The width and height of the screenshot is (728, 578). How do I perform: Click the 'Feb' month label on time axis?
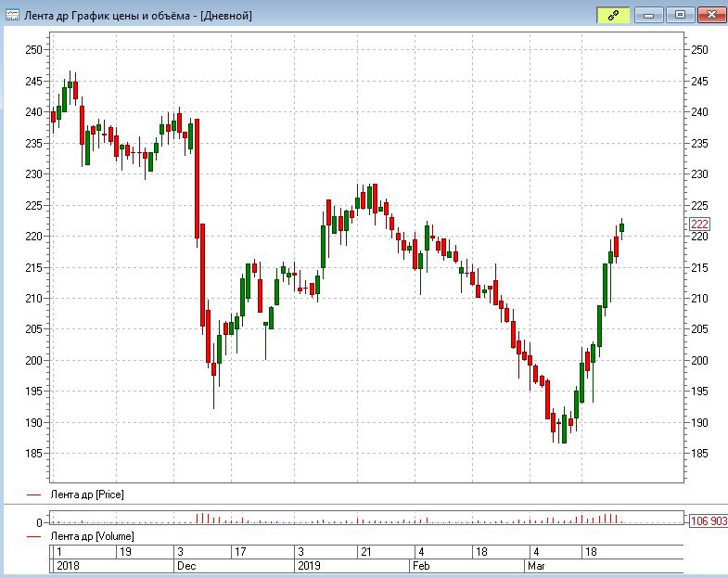421,566
